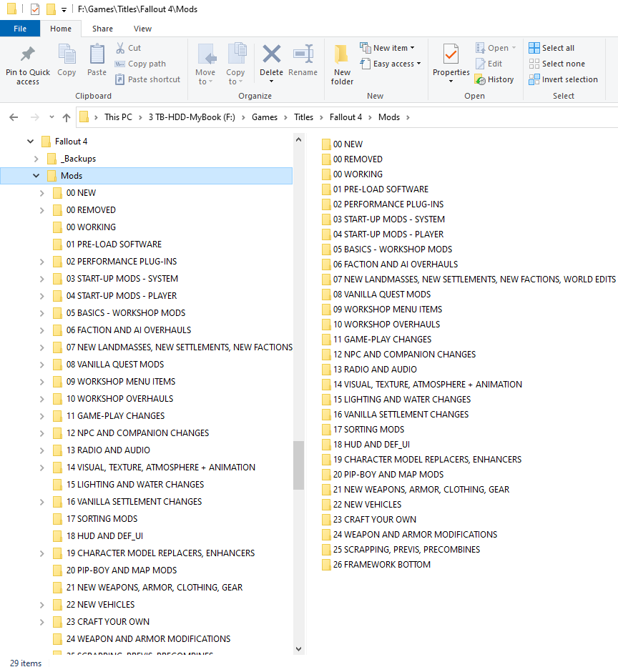Click the Open command in ribbon
The image size is (618, 672).
coord(496,48)
